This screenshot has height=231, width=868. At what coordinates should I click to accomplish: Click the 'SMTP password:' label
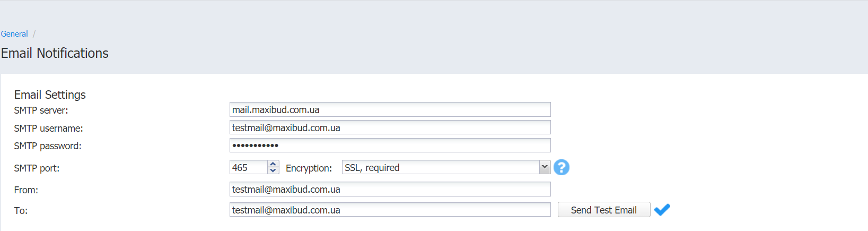tap(48, 146)
